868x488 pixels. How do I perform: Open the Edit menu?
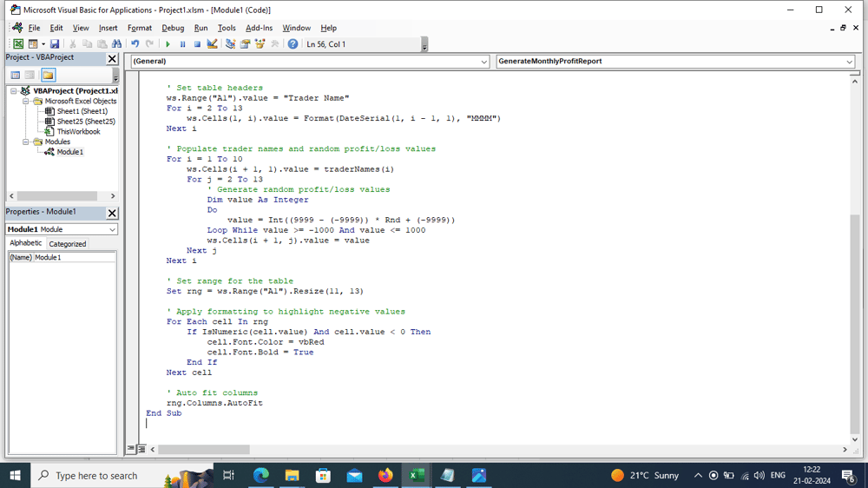point(56,28)
